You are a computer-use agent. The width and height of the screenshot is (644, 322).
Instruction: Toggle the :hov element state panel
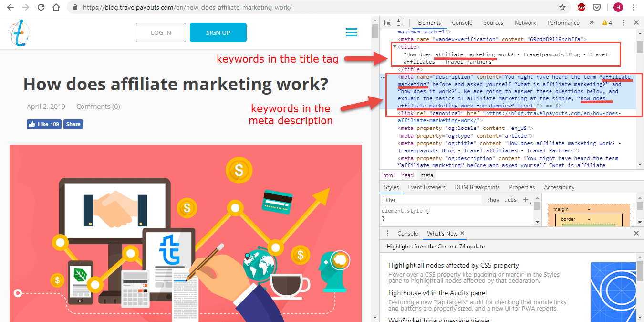(493, 200)
